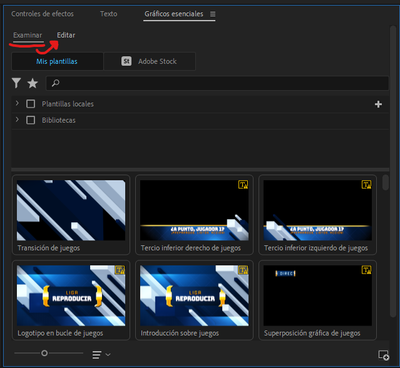
Task: Click the template search input field
Action: coord(217,83)
